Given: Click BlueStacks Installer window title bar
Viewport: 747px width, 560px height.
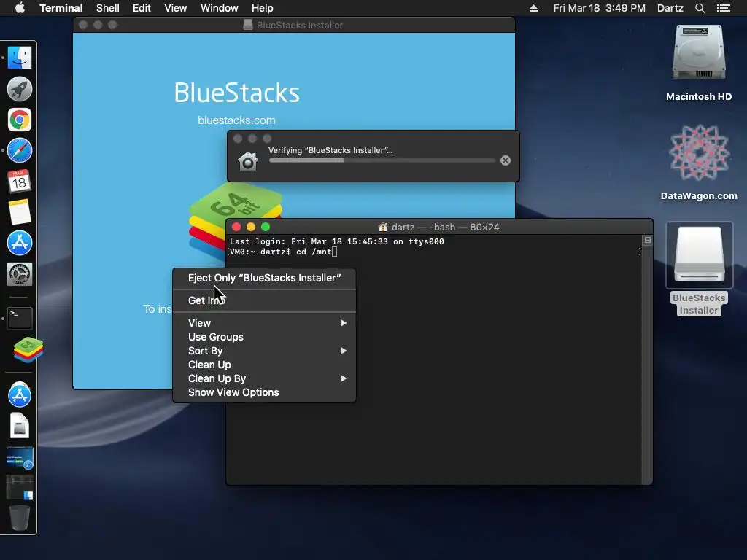Looking at the screenshot, I should pyautogui.click(x=294, y=25).
